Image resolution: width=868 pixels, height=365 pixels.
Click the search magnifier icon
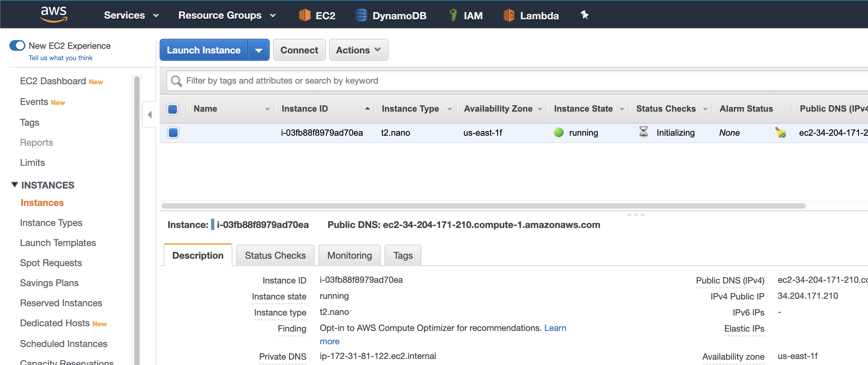coord(176,81)
